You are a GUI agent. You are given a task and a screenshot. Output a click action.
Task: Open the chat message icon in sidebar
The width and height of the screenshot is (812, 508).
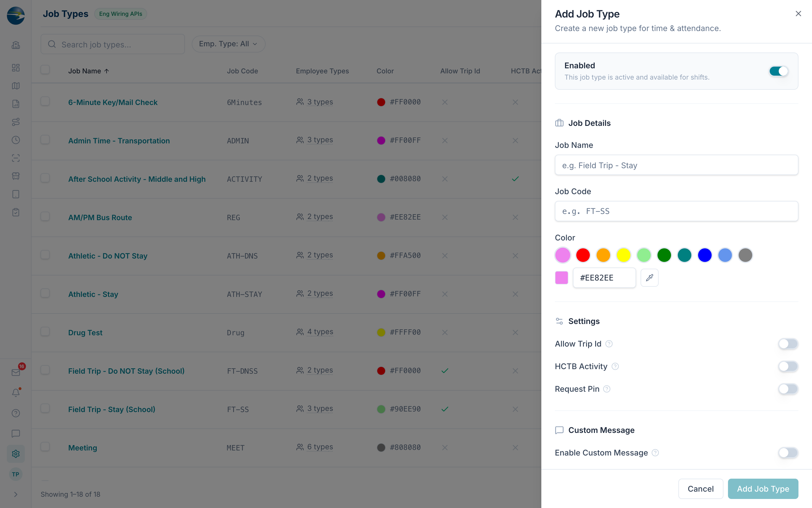[16, 433]
